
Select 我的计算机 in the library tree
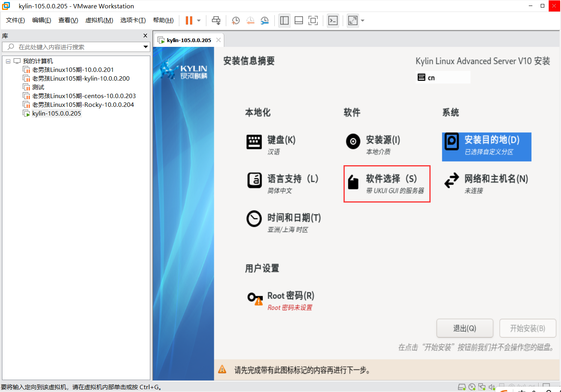[38, 61]
